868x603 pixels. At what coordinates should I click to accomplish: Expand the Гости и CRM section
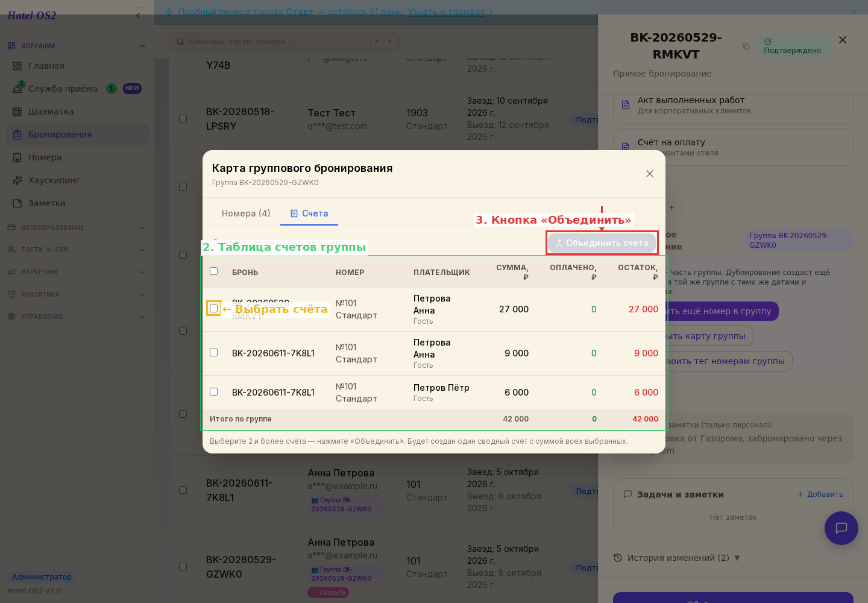click(x=77, y=250)
